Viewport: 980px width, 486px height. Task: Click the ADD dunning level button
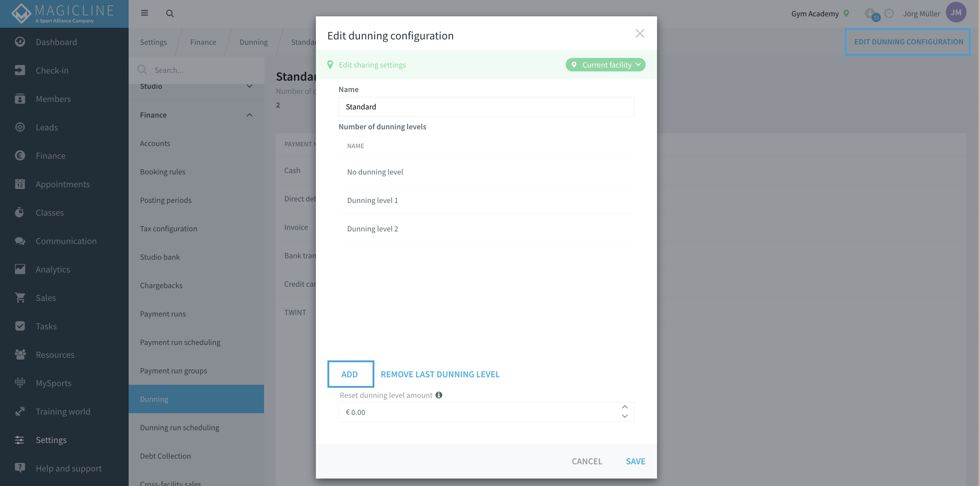coord(350,374)
